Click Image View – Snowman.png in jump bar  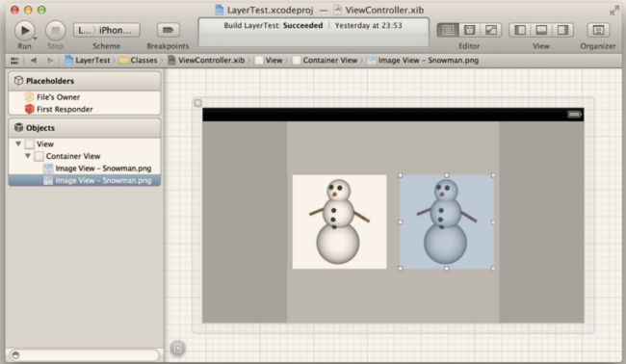tap(423, 61)
